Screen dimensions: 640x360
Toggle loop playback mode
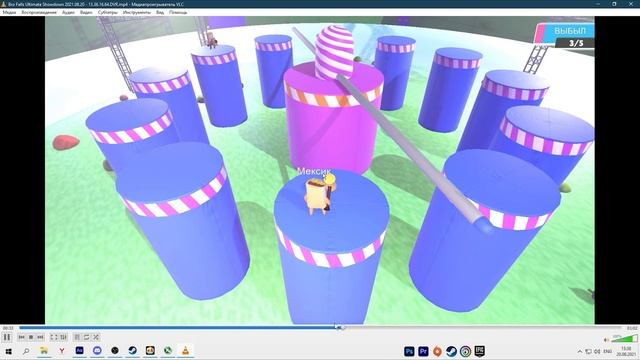(87, 337)
